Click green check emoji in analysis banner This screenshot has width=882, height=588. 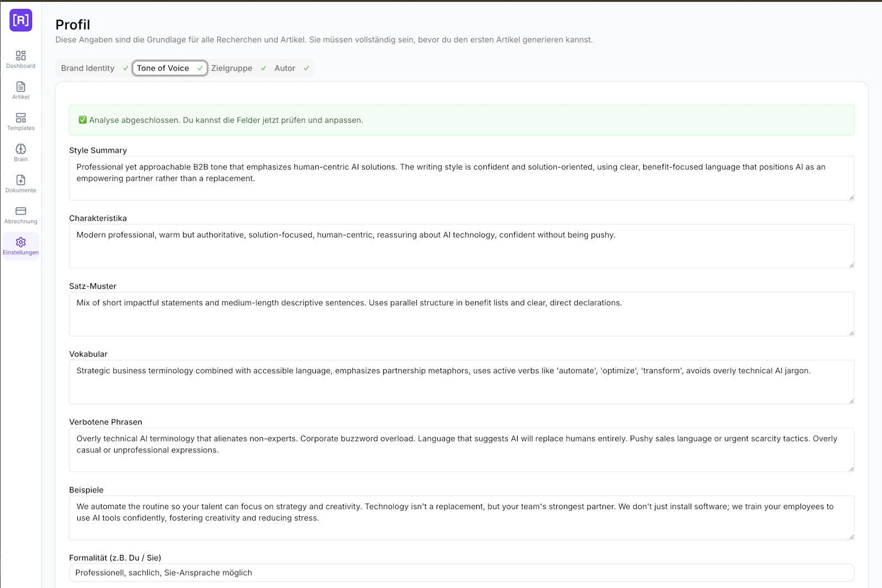pyautogui.click(x=83, y=120)
